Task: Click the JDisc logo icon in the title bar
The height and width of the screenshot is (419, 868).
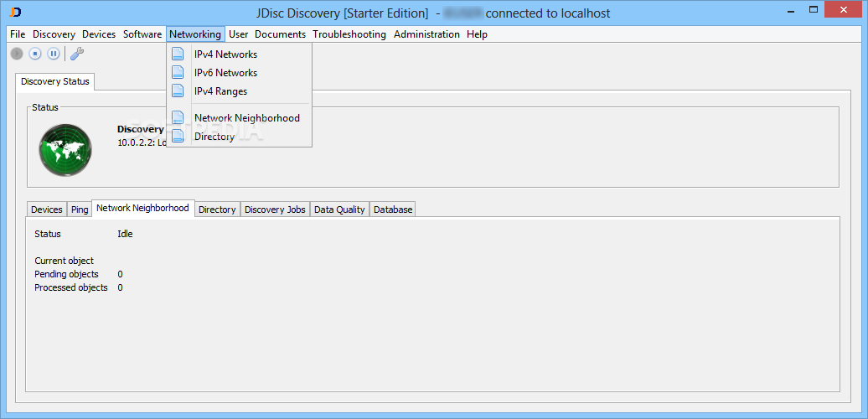Action: pyautogui.click(x=16, y=11)
